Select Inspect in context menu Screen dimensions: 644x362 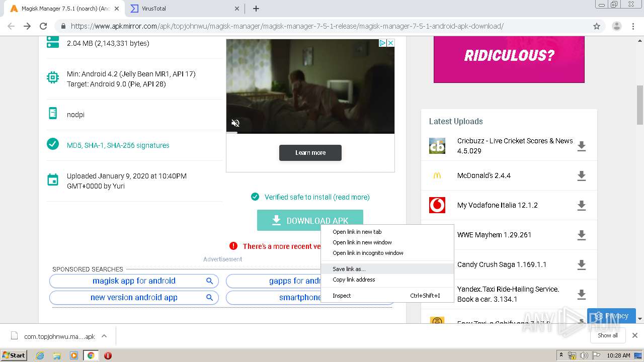pos(387,296)
